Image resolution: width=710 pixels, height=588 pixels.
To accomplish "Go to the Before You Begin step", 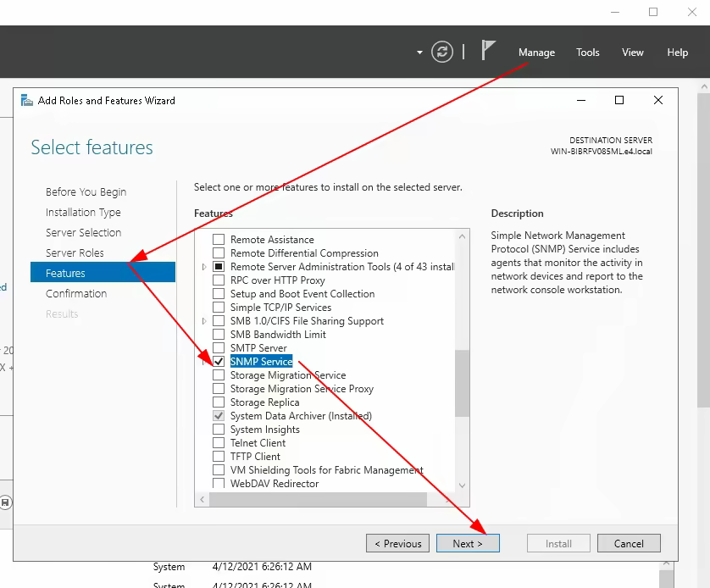I will (x=86, y=192).
